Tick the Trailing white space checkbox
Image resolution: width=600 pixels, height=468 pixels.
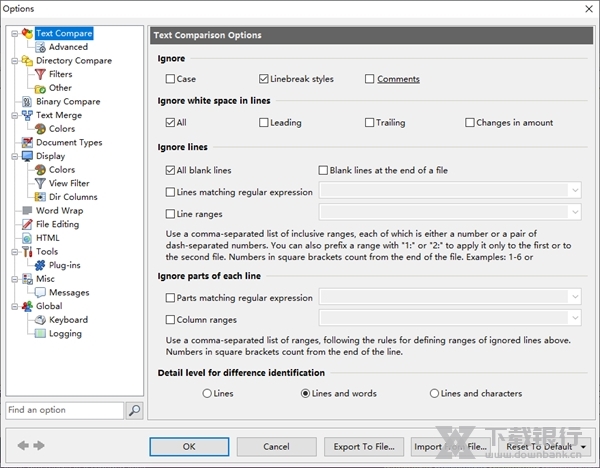pos(368,123)
